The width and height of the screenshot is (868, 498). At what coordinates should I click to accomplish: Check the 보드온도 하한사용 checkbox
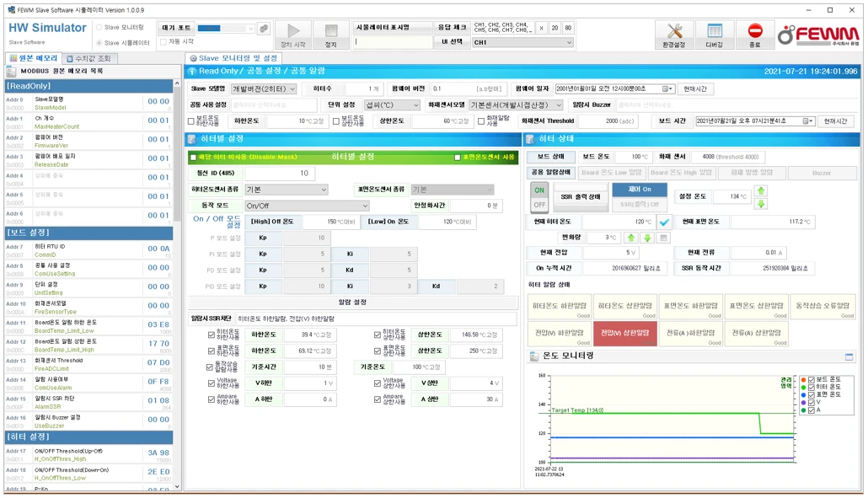click(191, 121)
